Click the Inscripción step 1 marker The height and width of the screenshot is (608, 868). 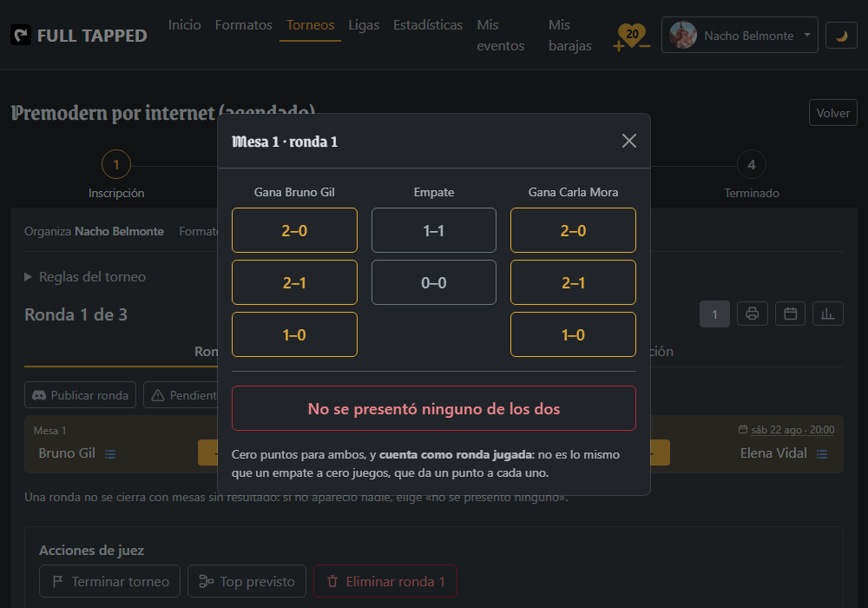click(x=116, y=164)
